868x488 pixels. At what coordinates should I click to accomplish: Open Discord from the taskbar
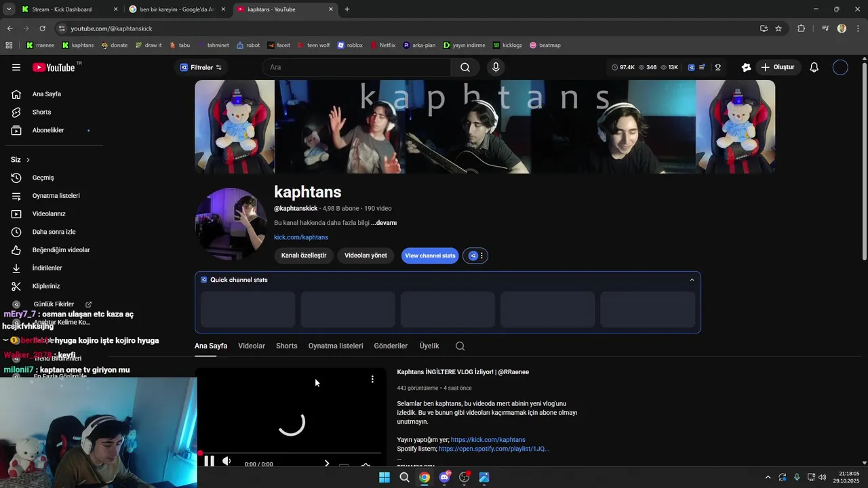(x=444, y=477)
